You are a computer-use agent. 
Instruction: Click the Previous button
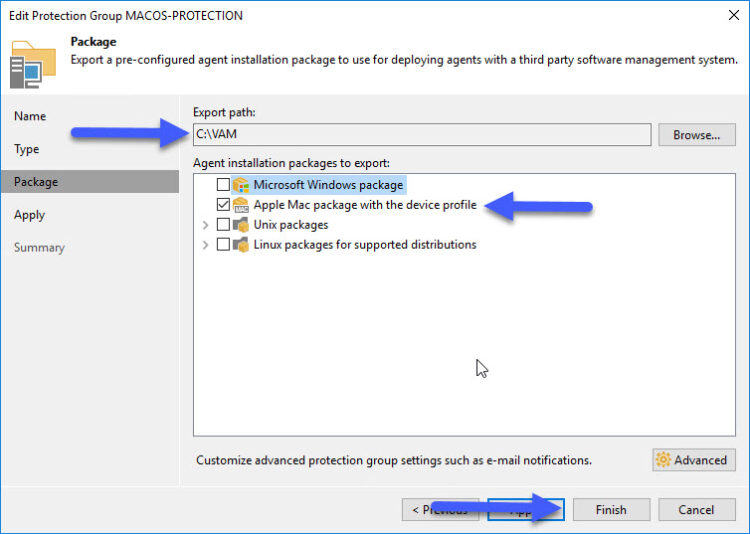click(440, 510)
